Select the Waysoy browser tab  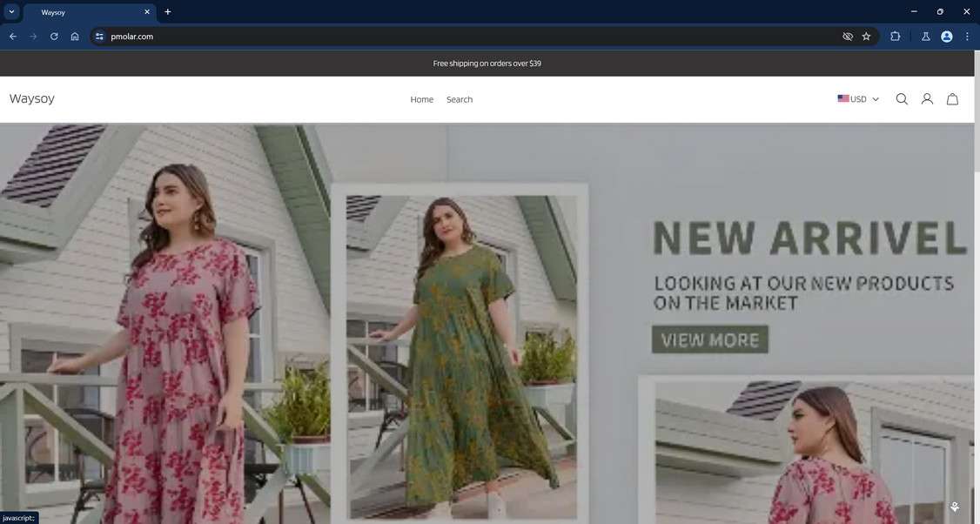[x=90, y=12]
